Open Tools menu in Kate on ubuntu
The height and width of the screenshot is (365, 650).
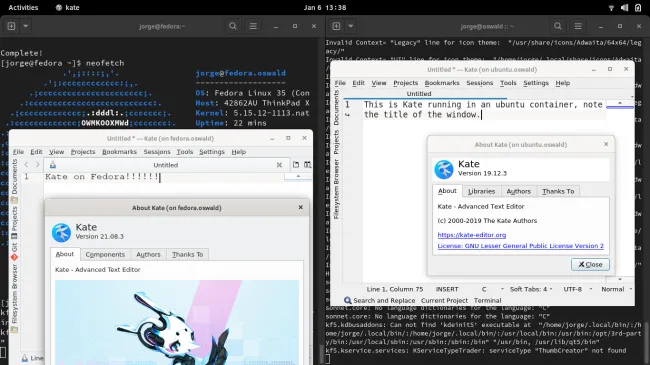pos(508,83)
